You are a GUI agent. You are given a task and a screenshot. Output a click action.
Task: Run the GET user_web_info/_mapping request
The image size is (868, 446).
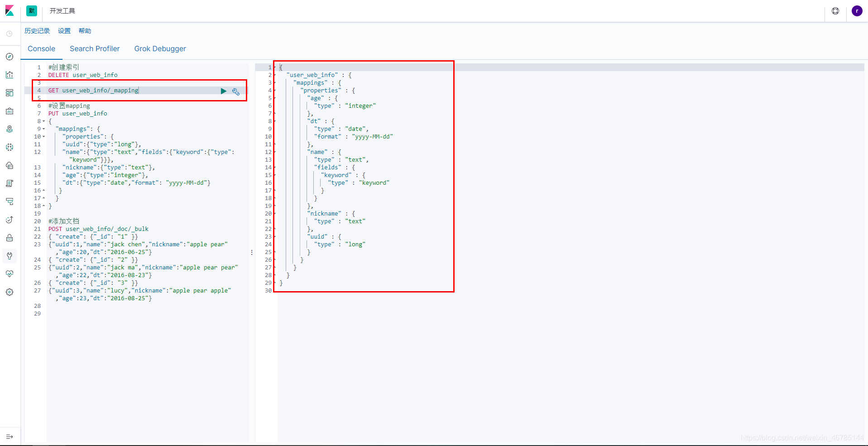(223, 91)
